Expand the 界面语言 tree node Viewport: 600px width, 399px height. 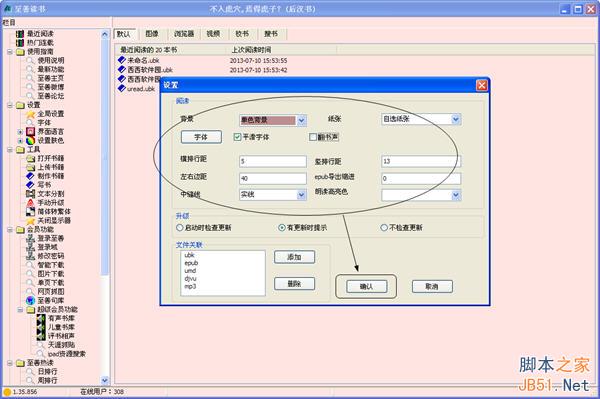20,132
